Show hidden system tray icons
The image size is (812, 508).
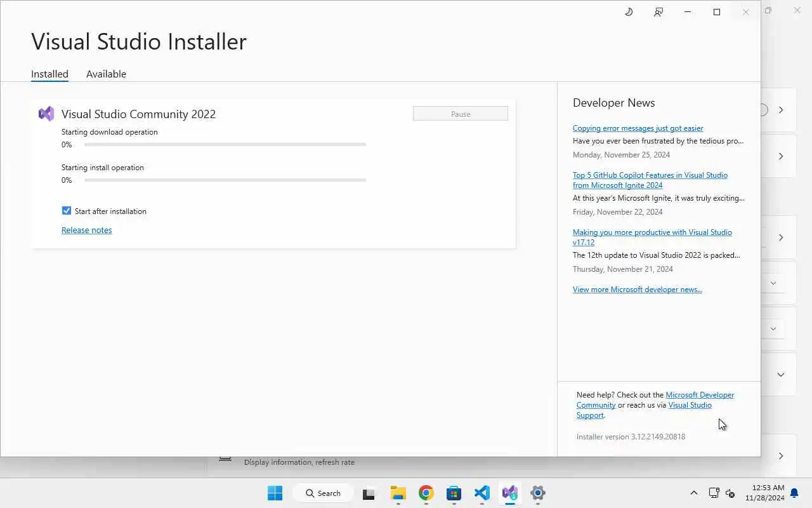pos(693,493)
